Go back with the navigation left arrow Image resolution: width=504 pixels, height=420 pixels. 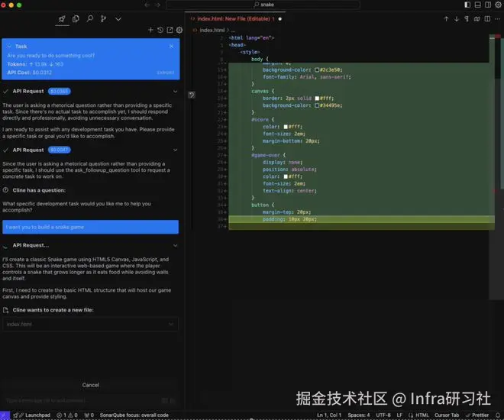point(147,5)
